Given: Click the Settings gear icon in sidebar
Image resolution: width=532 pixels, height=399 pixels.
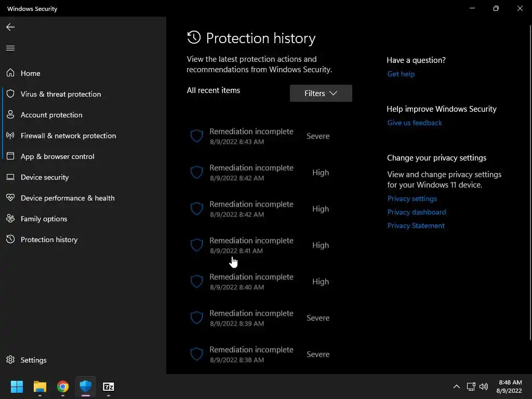Looking at the screenshot, I should [10, 360].
